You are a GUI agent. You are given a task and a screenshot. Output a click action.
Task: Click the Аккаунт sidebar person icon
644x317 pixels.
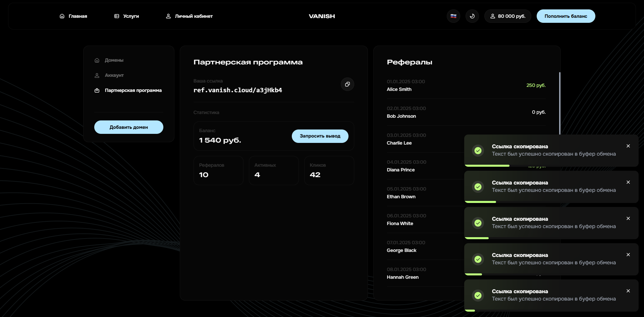tap(97, 75)
